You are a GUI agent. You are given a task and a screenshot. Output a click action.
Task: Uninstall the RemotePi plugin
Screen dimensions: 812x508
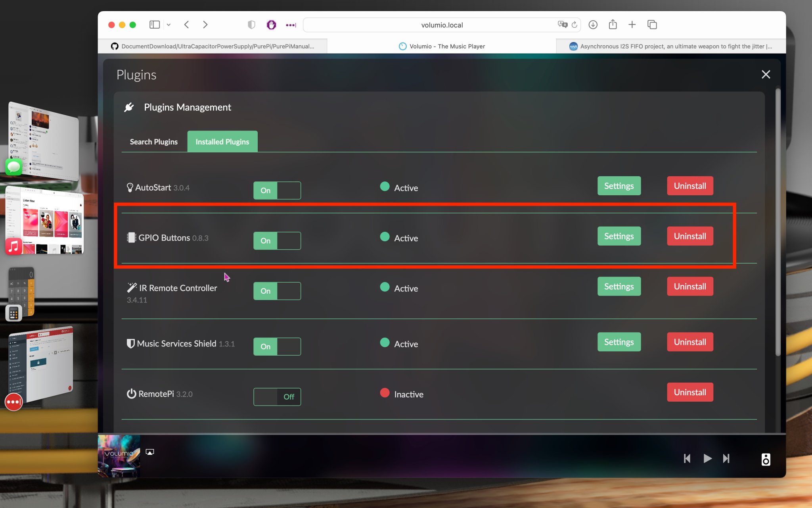(x=690, y=392)
